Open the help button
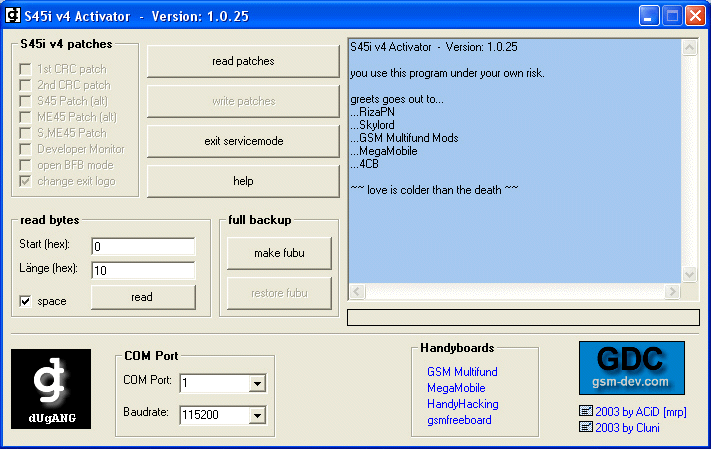The width and height of the screenshot is (711, 449). pos(243,181)
